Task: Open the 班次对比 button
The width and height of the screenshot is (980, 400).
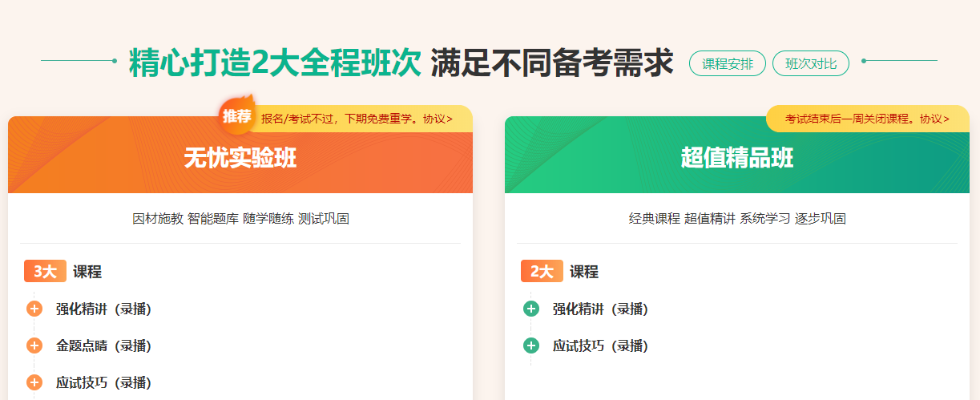Action: [x=811, y=64]
